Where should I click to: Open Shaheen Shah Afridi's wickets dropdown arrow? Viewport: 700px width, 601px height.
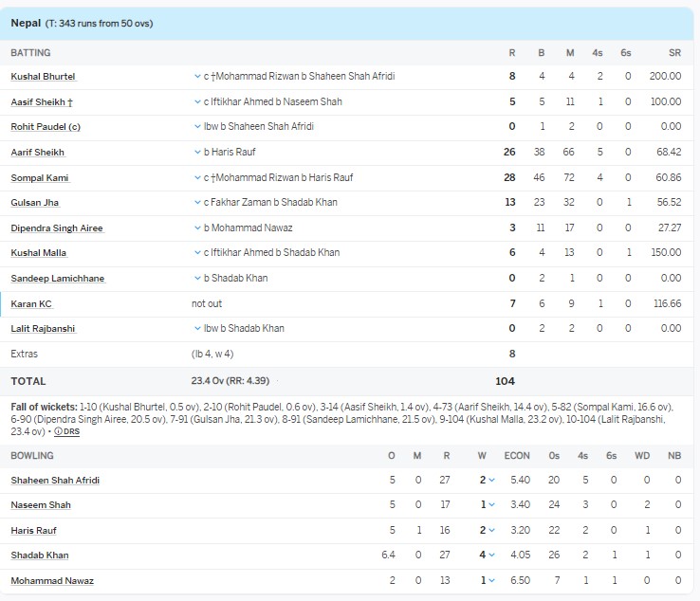[491, 481]
